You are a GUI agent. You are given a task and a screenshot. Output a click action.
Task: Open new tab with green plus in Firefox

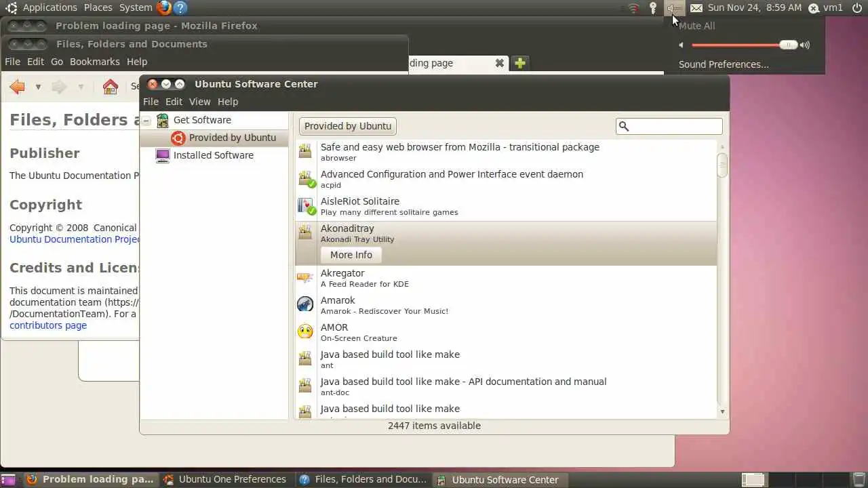click(519, 63)
